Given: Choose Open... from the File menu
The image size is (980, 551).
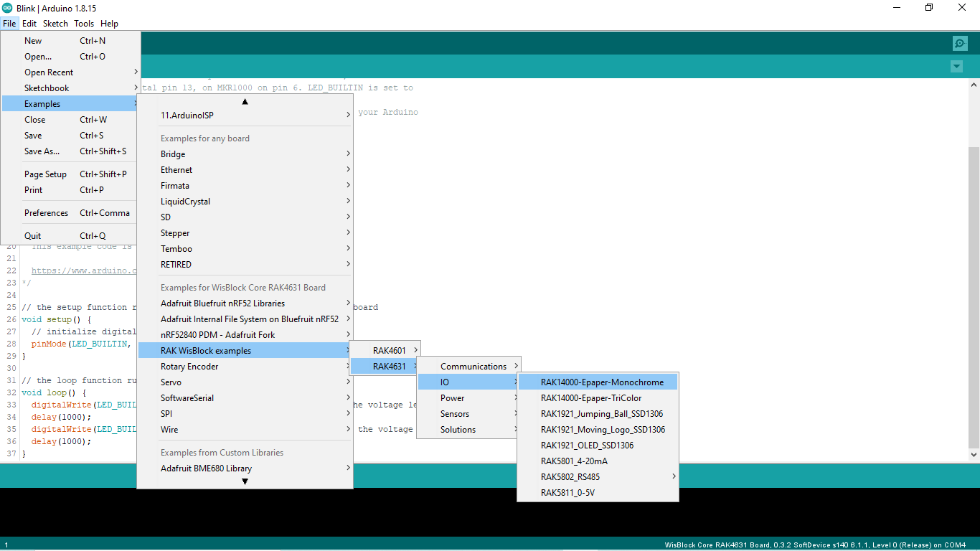Looking at the screenshot, I should click(x=70, y=57).
